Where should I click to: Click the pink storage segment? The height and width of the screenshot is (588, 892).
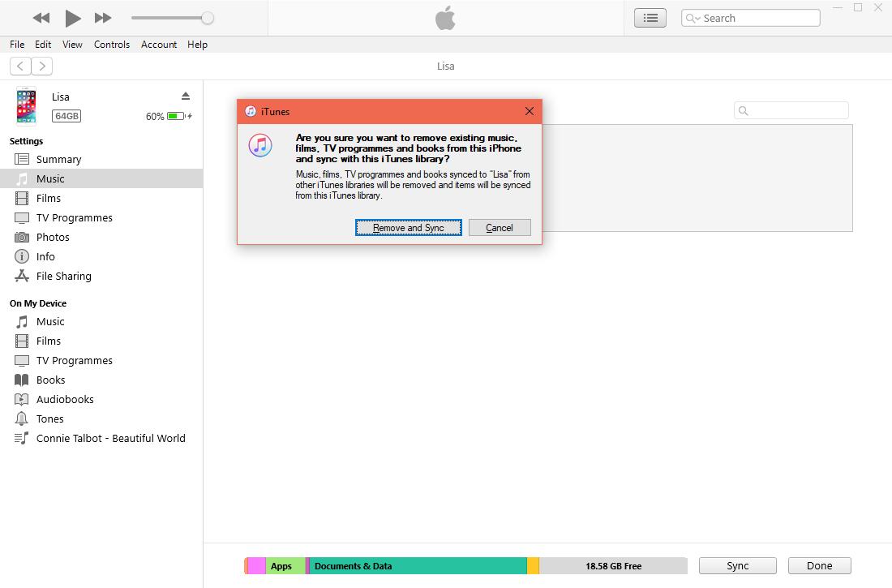coord(256,566)
